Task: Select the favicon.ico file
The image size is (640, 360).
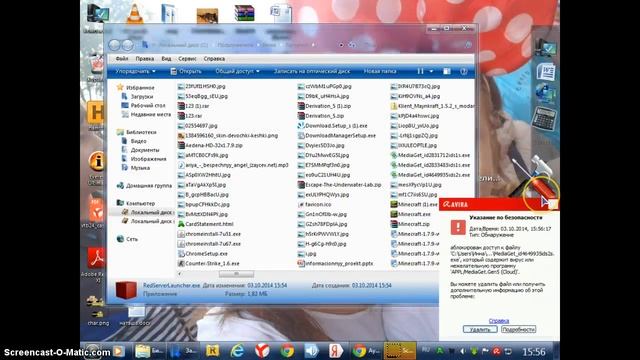Action: (x=314, y=204)
